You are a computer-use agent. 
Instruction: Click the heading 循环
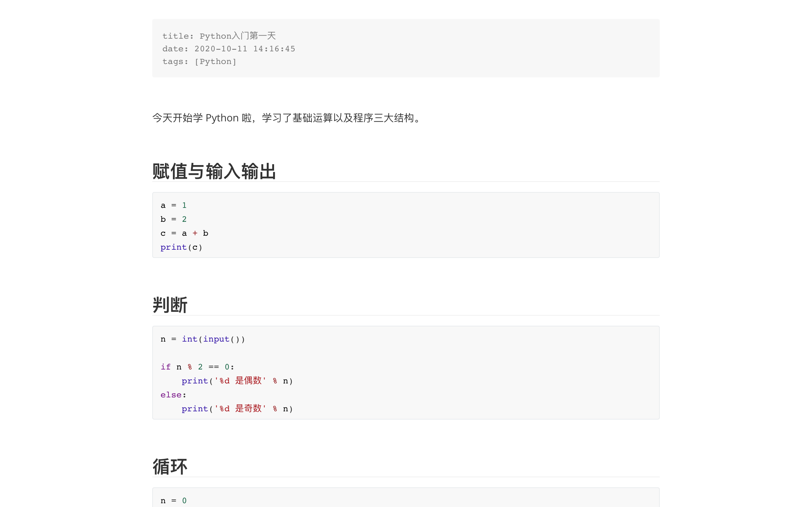pyautogui.click(x=170, y=466)
